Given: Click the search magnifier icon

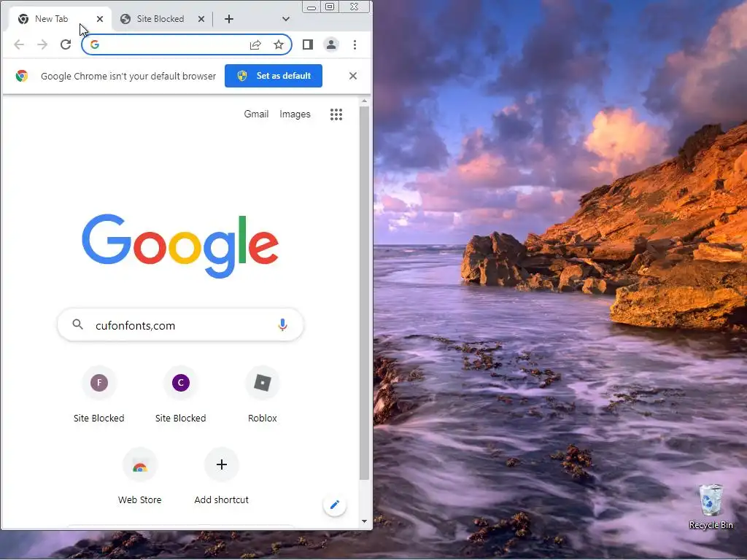Looking at the screenshot, I should 77,324.
